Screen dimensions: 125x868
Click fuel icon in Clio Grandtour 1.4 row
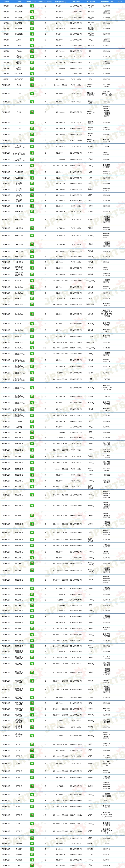click(x=32, y=147)
